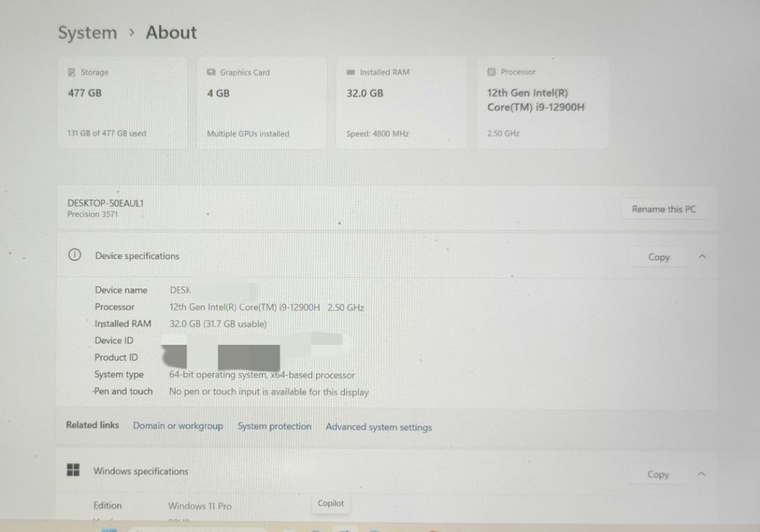Select the 2.50 GHz text in Processor card
The image size is (760, 532).
coord(503,133)
